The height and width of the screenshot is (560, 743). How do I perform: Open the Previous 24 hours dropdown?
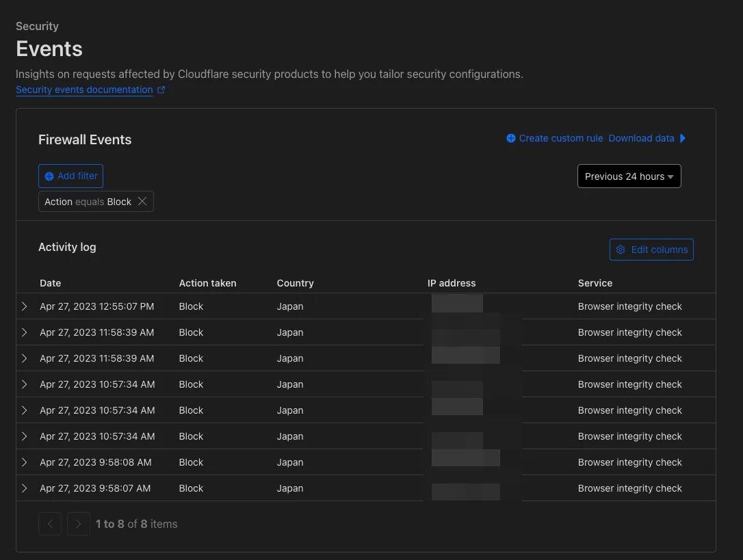(629, 176)
